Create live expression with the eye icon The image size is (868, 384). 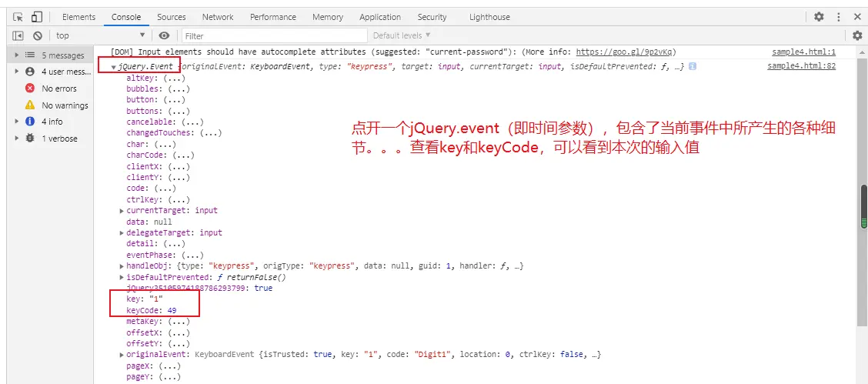click(164, 35)
